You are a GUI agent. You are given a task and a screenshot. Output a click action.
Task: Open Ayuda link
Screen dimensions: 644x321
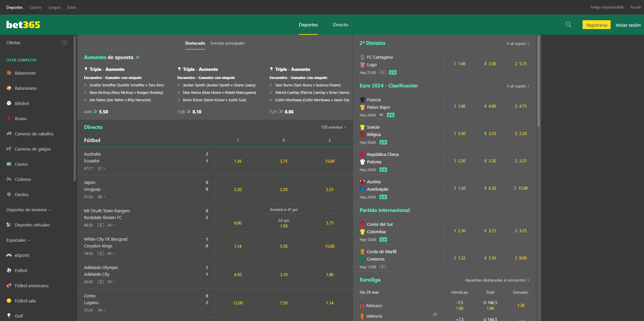coord(635,7)
